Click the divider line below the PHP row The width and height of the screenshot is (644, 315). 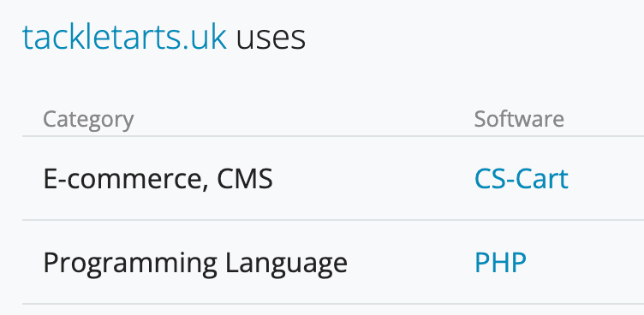point(333,304)
